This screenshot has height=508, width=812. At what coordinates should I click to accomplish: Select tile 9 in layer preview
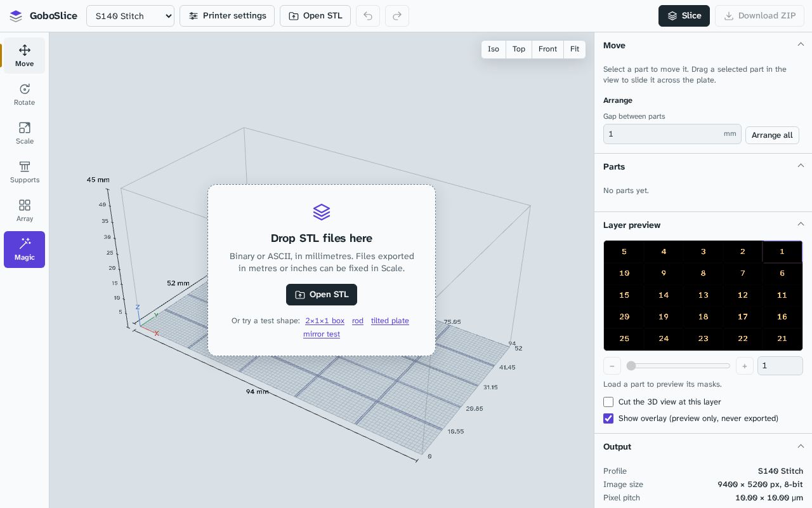point(664,273)
